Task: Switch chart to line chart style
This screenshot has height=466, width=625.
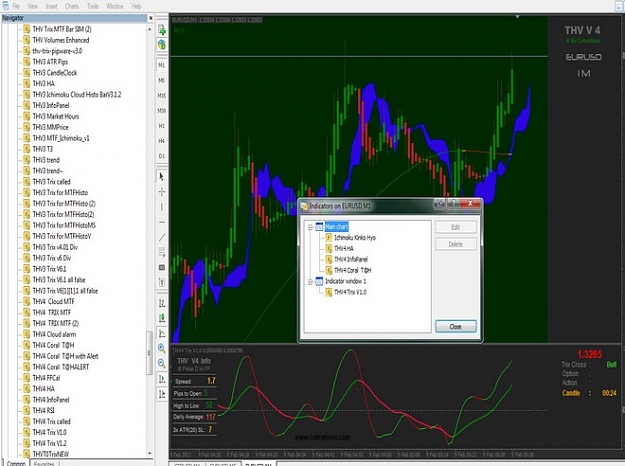Action: 161,333
